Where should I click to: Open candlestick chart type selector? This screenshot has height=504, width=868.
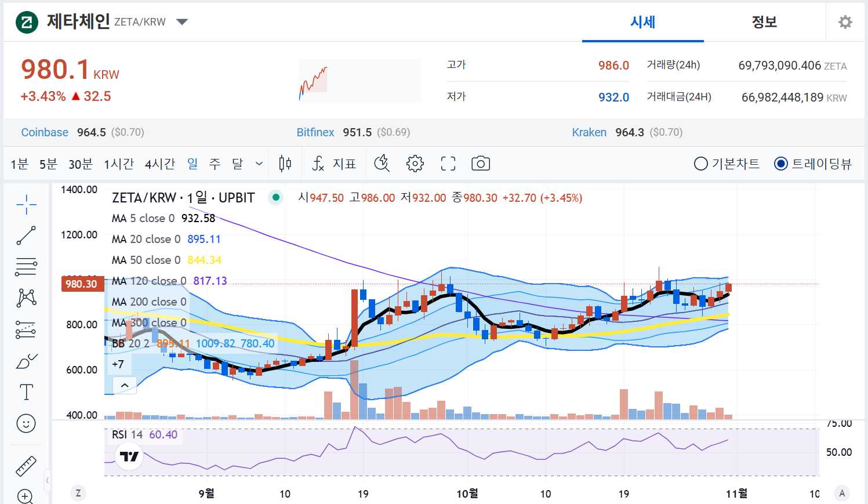pos(285,164)
